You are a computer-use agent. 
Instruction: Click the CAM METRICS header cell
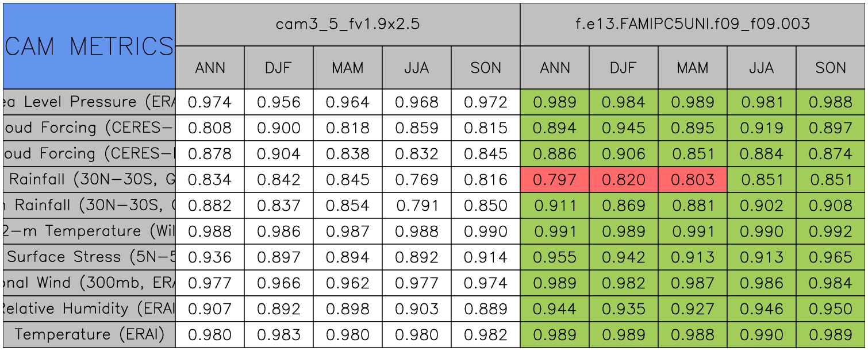click(x=89, y=46)
